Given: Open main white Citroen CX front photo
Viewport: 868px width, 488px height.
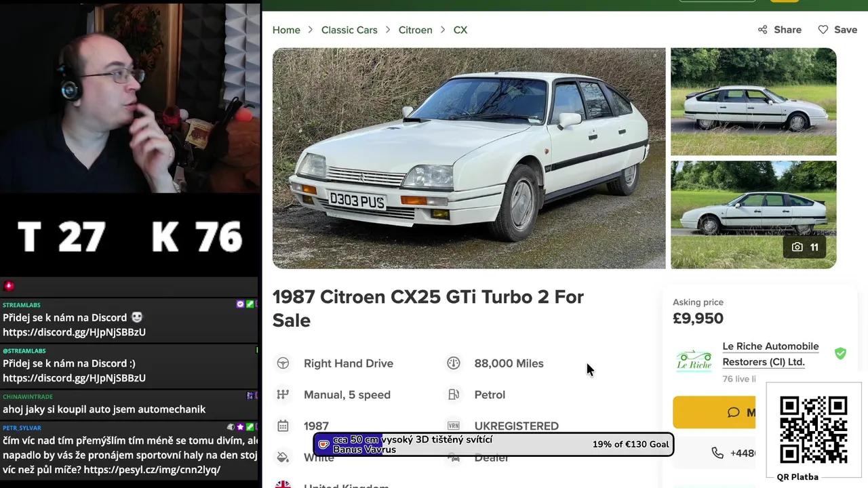Looking at the screenshot, I should coord(469,158).
